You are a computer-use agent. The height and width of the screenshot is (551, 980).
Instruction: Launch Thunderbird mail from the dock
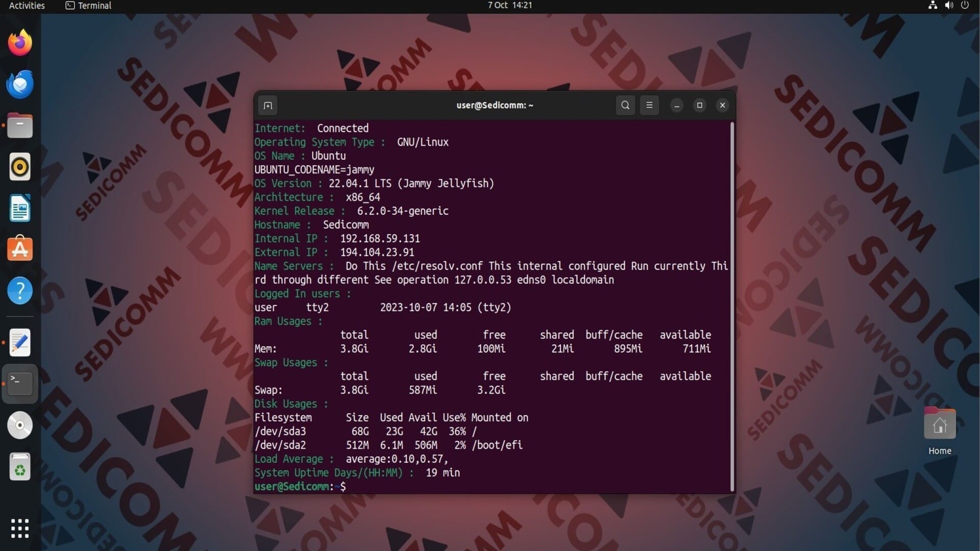click(20, 84)
